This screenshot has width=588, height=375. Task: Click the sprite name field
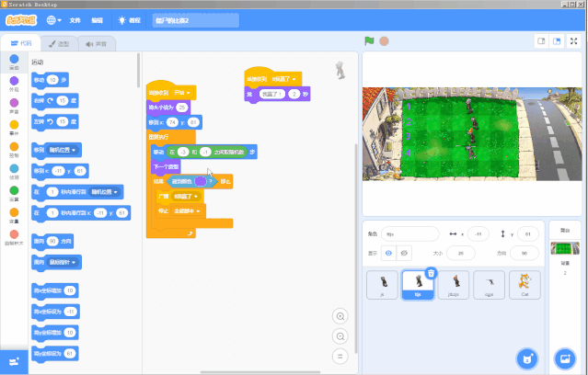click(409, 234)
